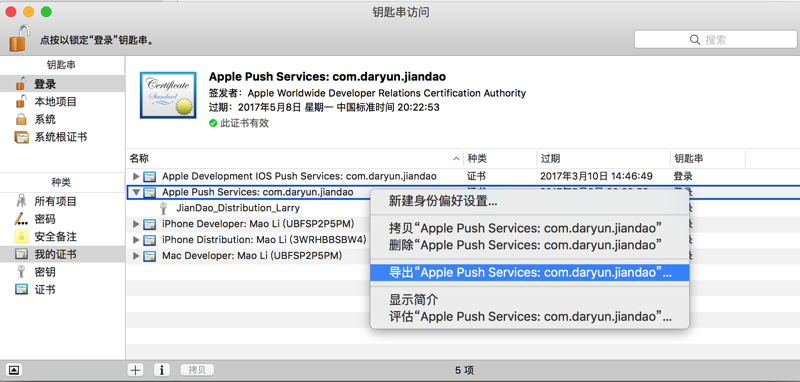Sort by the 钥匙串 column header

(x=708, y=159)
